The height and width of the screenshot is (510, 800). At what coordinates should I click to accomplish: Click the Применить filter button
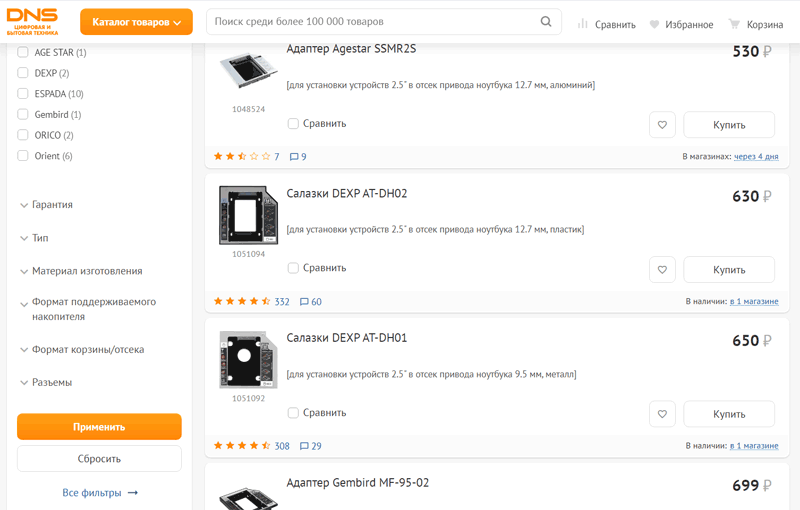(99, 427)
